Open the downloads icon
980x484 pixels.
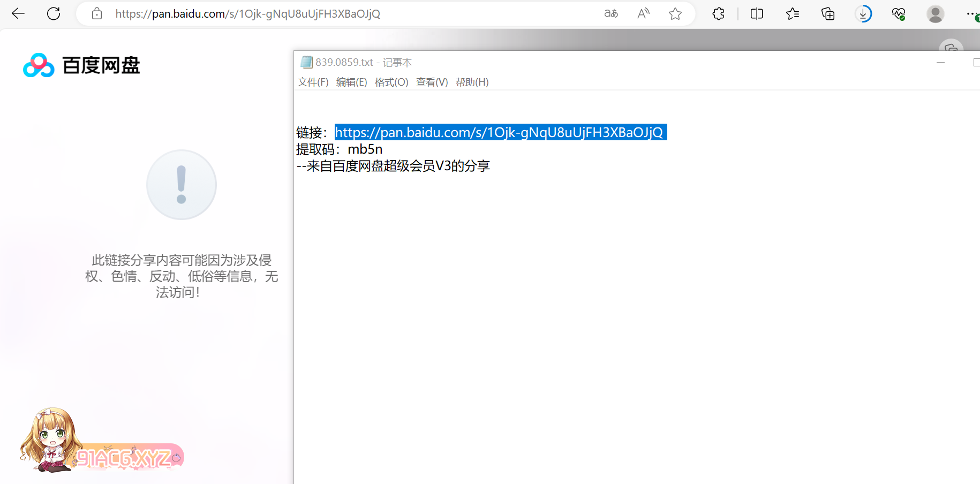point(863,14)
